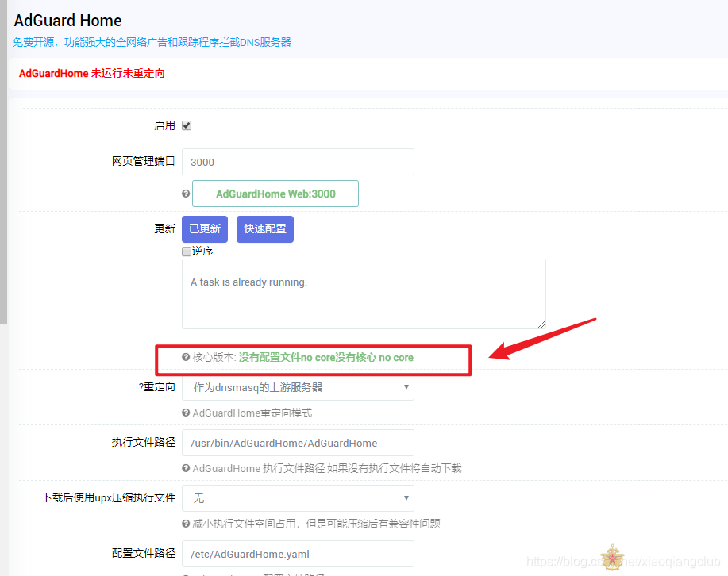
Task: Click help icon before AdGuardHome重定向模式 hint
Action: click(x=186, y=413)
